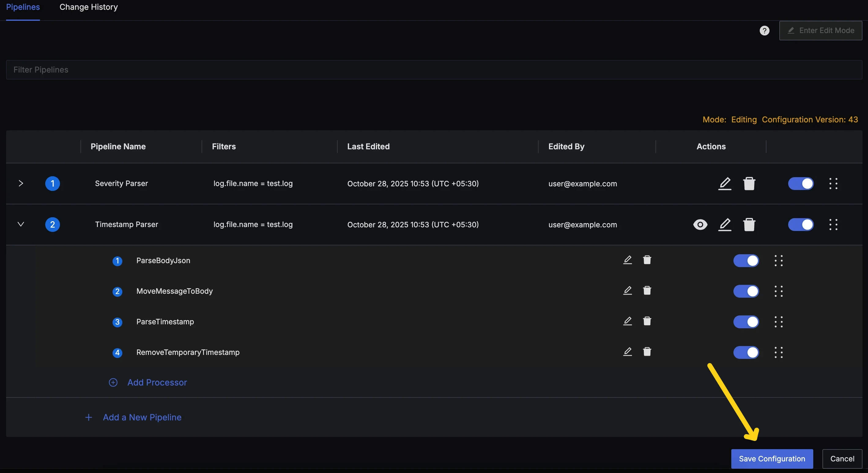Open the overflow menu for ParseBodyJson
The height and width of the screenshot is (473, 868).
click(x=779, y=260)
